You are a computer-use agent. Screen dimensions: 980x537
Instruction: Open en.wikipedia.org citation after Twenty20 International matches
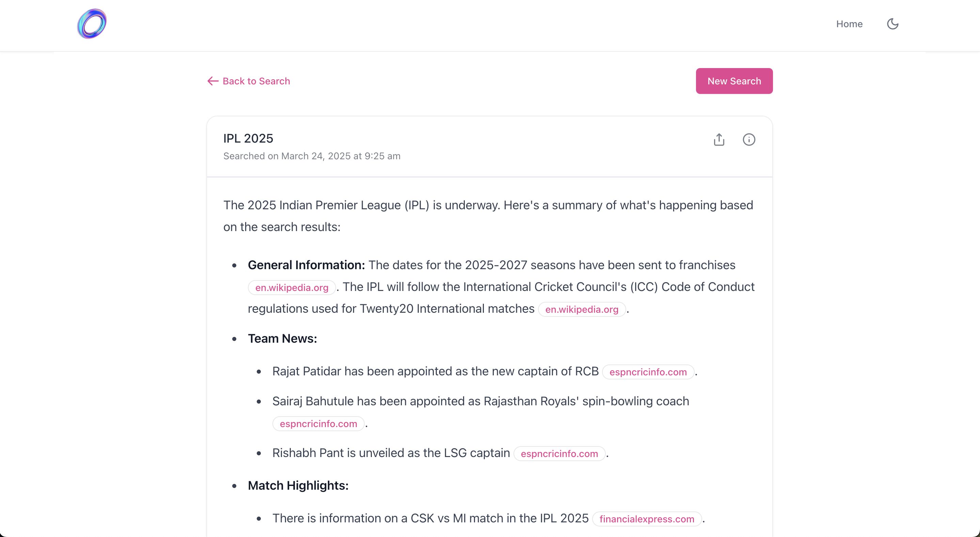click(x=582, y=309)
